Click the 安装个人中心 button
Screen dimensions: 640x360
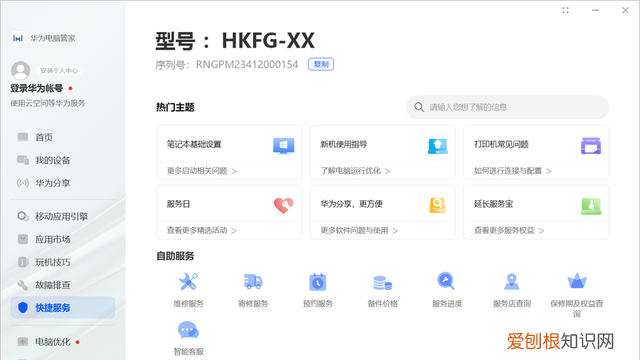59,71
